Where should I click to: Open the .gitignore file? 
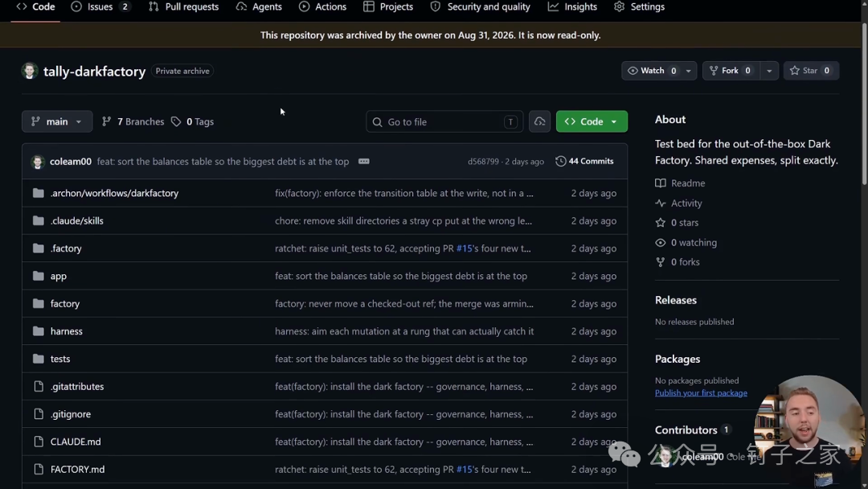coord(70,414)
